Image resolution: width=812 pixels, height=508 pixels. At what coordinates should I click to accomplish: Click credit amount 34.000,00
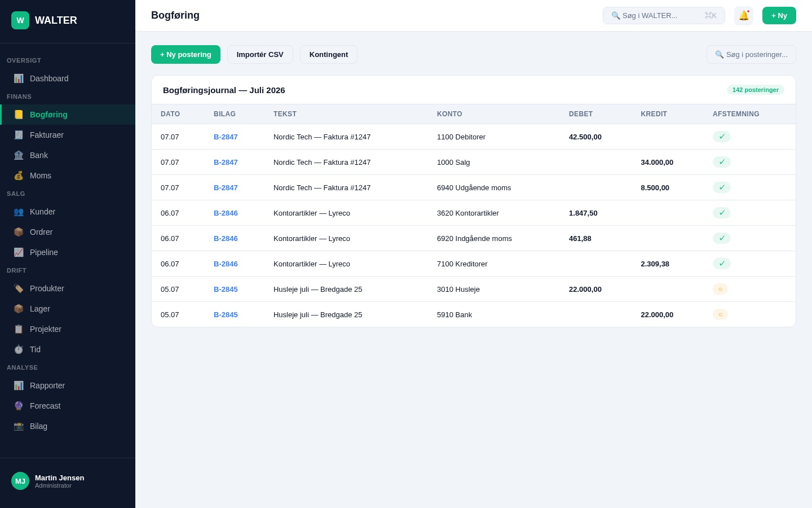(657, 162)
